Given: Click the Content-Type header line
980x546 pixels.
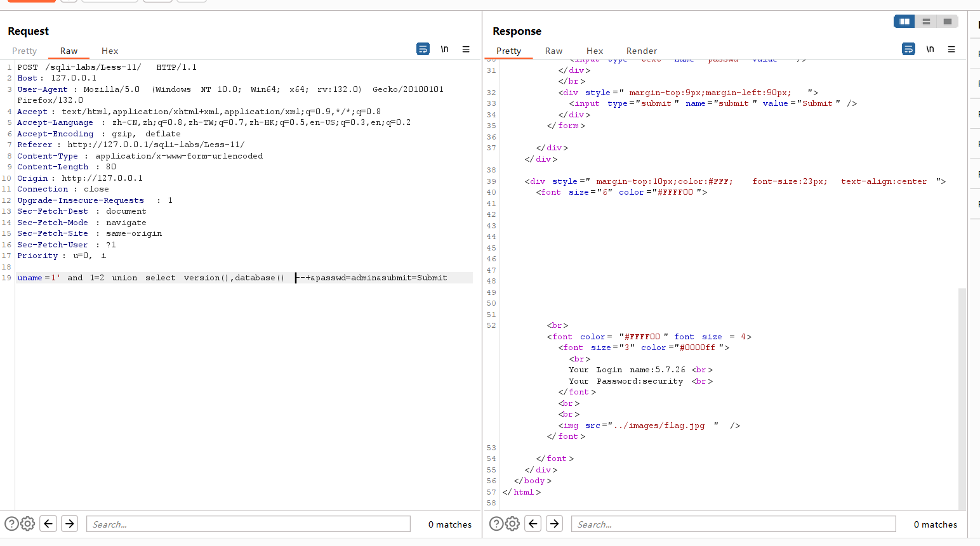Looking at the screenshot, I should point(140,156).
